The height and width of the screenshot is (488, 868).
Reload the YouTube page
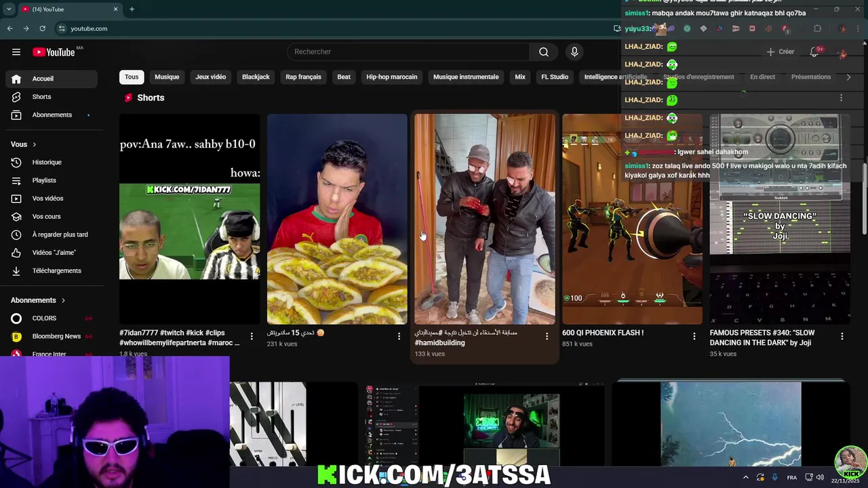coord(42,28)
